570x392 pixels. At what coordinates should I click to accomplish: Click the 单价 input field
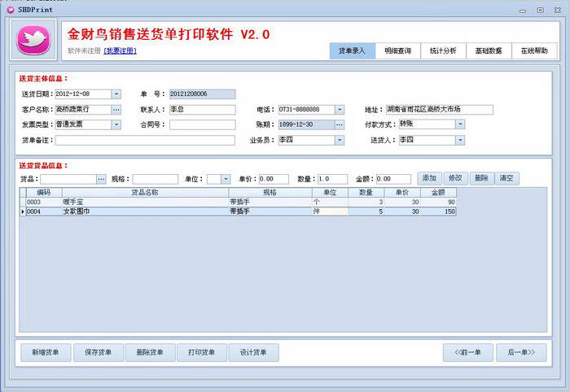tap(274, 179)
